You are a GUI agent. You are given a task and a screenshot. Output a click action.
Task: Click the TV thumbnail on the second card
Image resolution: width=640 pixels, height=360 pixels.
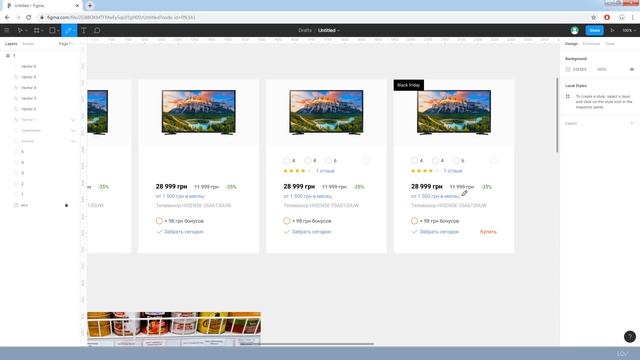tap(198, 112)
